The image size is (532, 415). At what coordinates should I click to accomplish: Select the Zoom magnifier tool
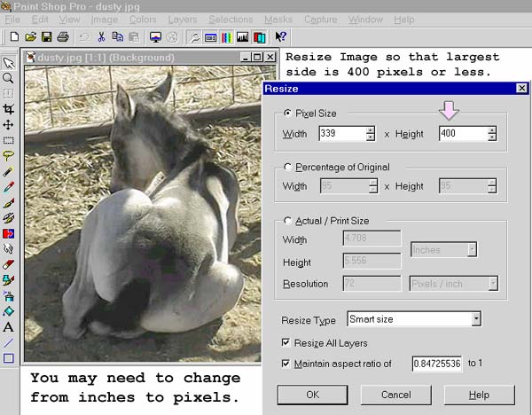(x=8, y=78)
